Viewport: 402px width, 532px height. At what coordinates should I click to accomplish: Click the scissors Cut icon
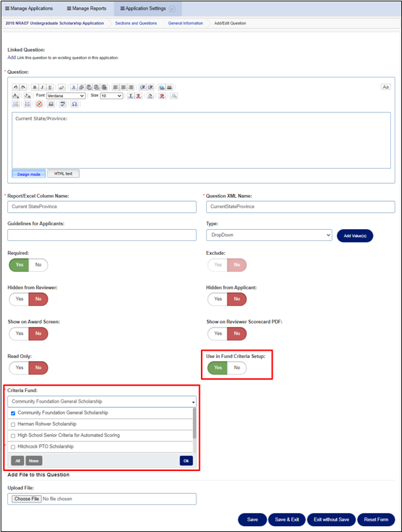[x=74, y=87]
